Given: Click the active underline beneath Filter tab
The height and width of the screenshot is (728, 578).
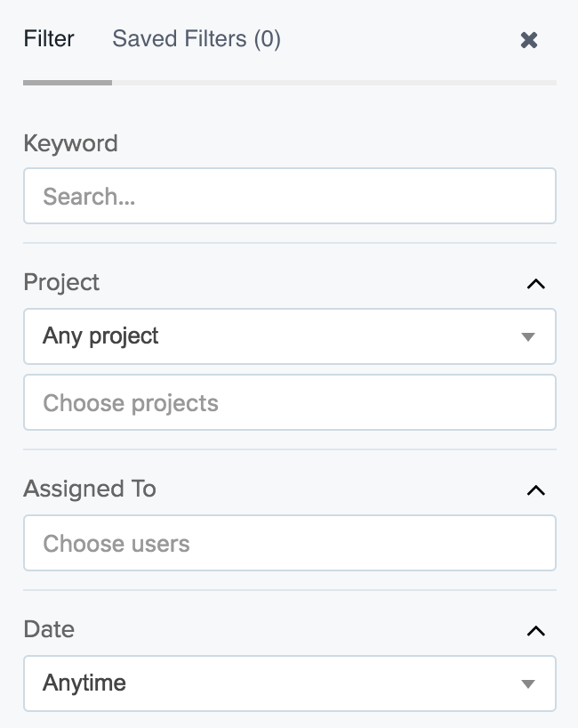Looking at the screenshot, I should (x=68, y=83).
